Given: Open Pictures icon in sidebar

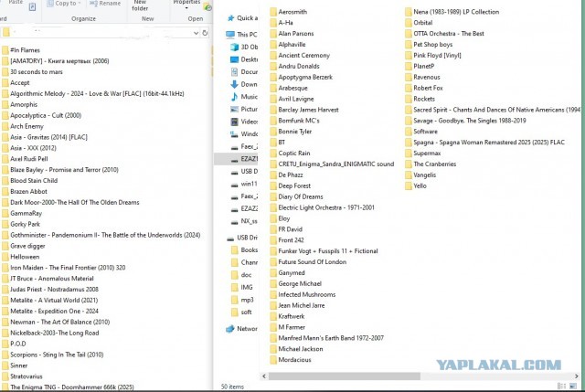Looking at the screenshot, I should 234,110.
